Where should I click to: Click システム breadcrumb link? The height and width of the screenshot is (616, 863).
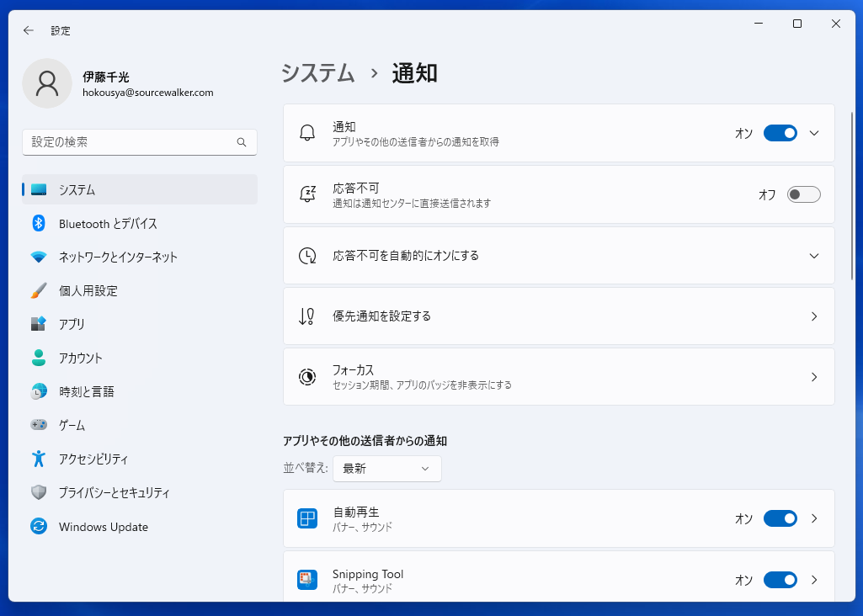[x=317, y=73]
